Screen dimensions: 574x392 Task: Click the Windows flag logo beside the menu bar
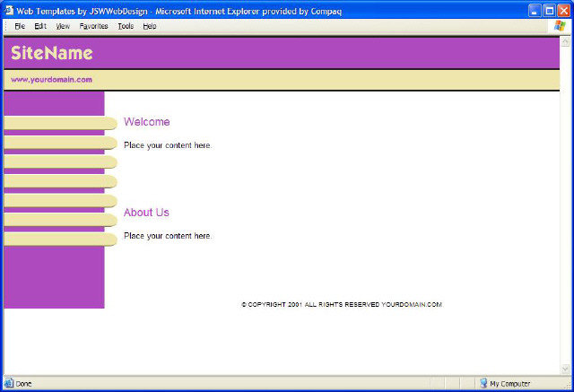click(x=560, y=26)
